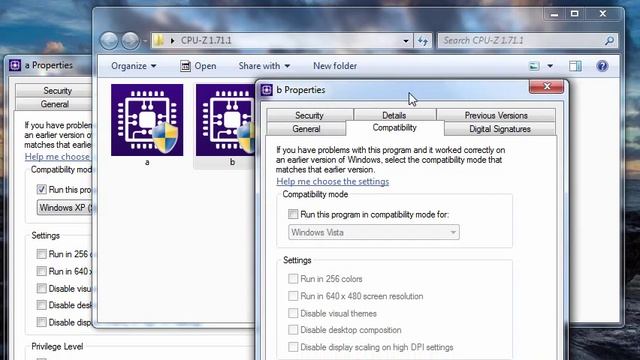Open the Windows Vista compatibility dropdown
Viewport: 640px width, 360px height.
(373, 232)
